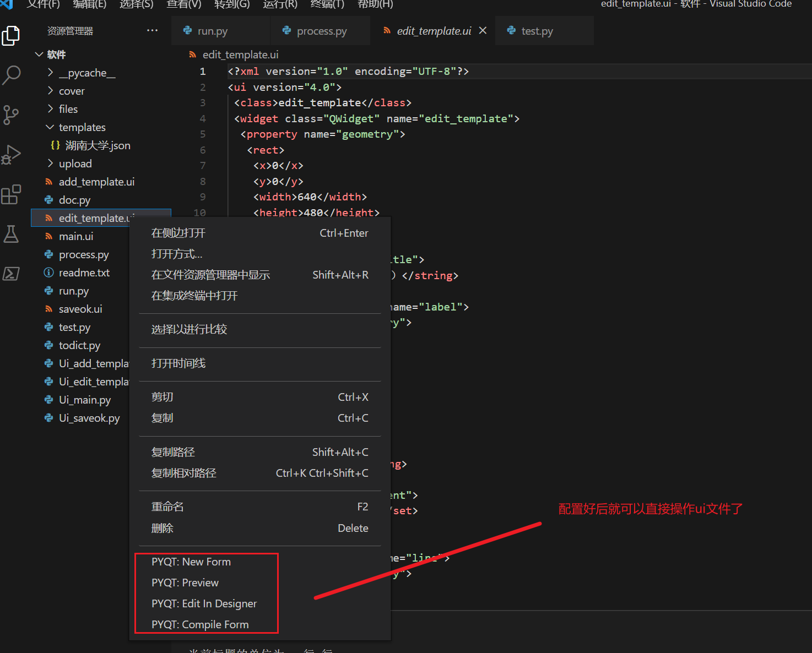Open the 编辑(E) menu
Viewport: 812px width, 653px height.
point(90,4)
